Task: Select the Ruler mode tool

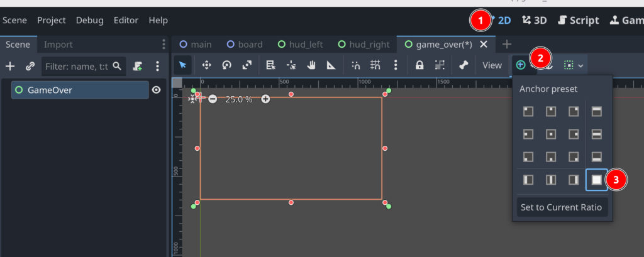Action: click(331, 65)
